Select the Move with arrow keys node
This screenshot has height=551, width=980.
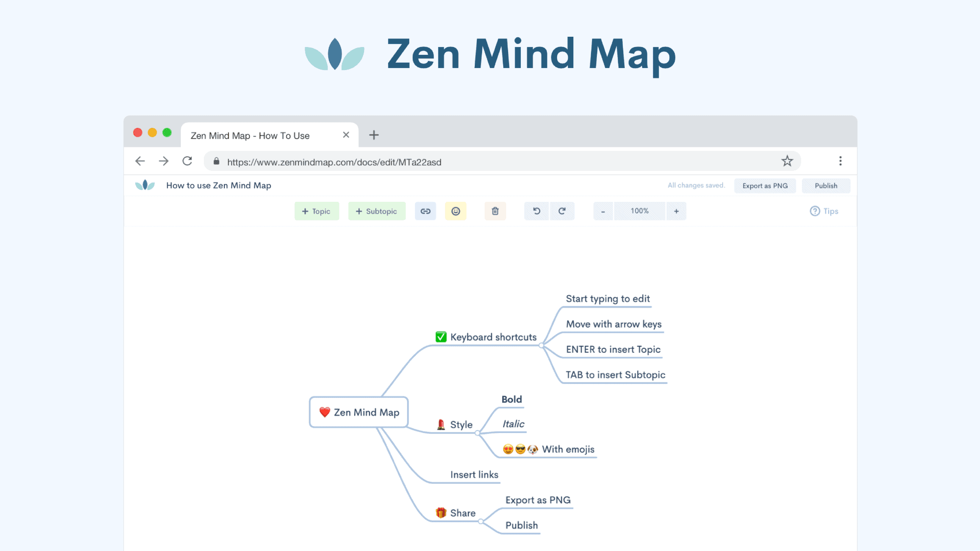(x=613, y=324)
